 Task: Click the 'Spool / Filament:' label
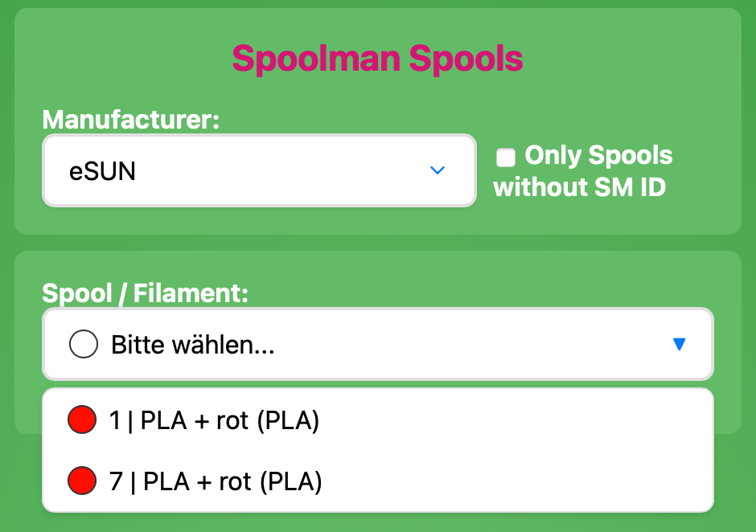point(146,293)
